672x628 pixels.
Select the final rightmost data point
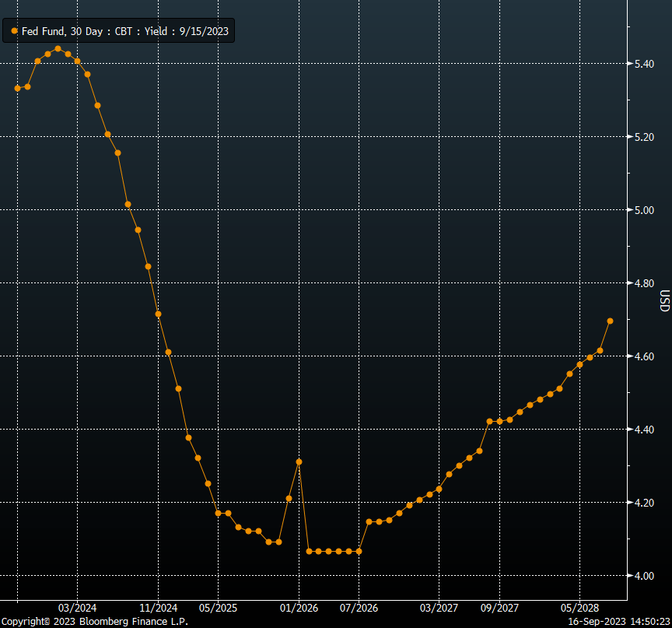coord(610,321)
